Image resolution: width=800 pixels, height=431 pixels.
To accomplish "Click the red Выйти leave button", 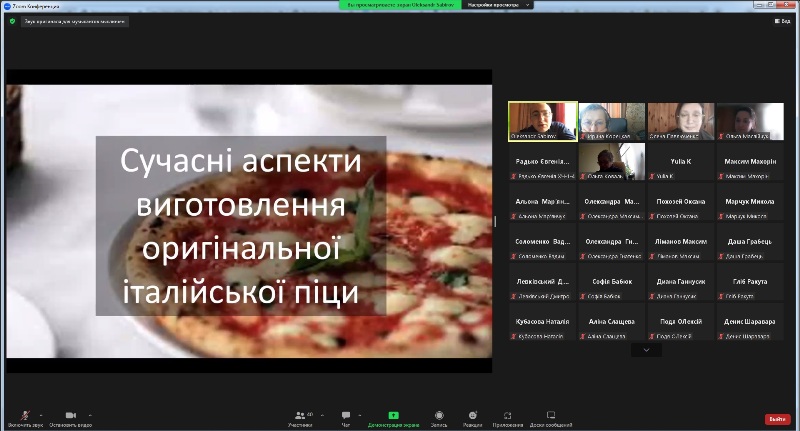I will [777, 419].
